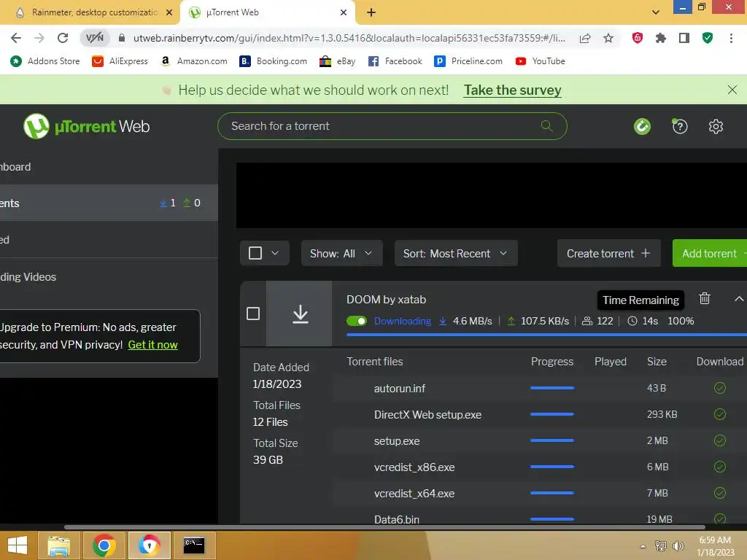Bookmark this page with star icon

pos(608,38)
